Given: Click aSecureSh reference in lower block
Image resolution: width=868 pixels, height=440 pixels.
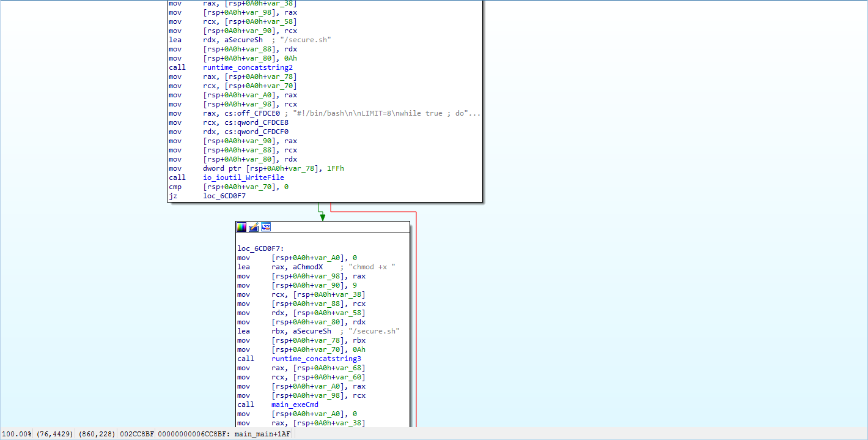Looking at the screenshot, I should pos(310,331).
